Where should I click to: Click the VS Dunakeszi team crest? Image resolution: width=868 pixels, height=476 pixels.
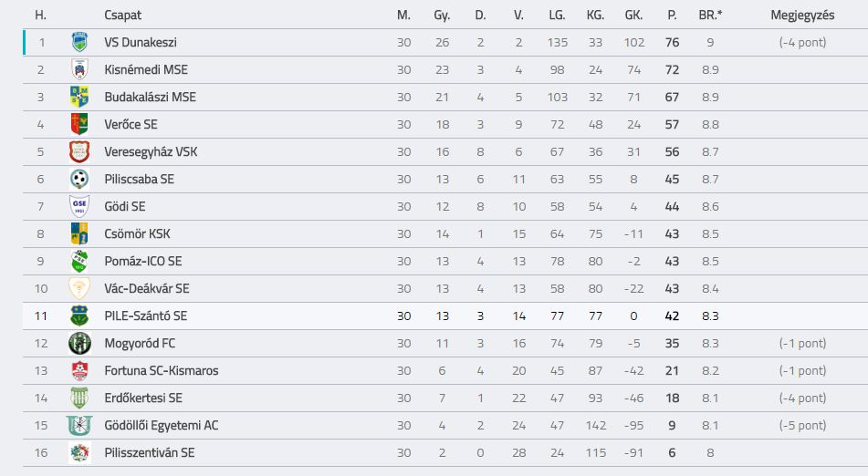pos(79,42)
